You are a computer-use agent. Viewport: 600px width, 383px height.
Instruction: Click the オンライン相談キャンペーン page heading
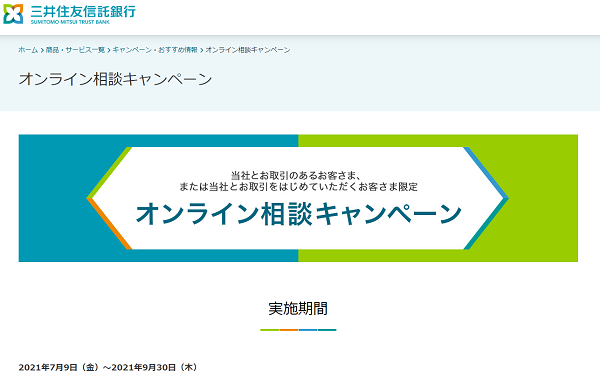point(115,79)
